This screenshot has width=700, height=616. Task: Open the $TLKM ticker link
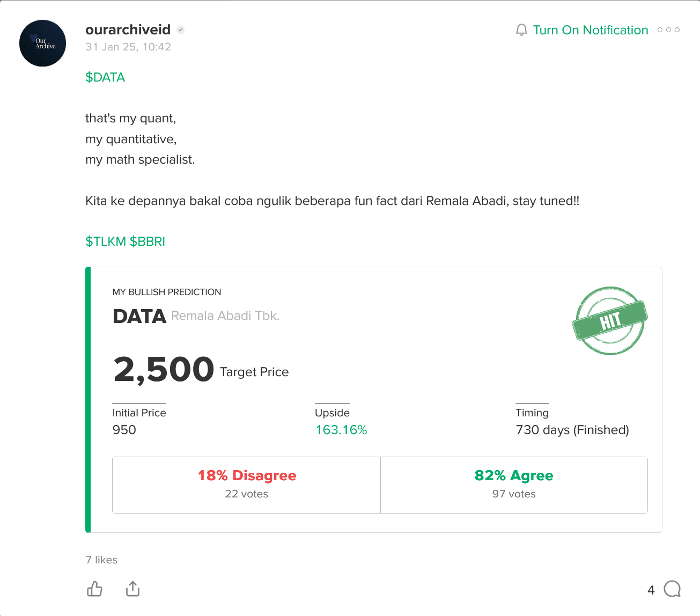coord(106,241)
